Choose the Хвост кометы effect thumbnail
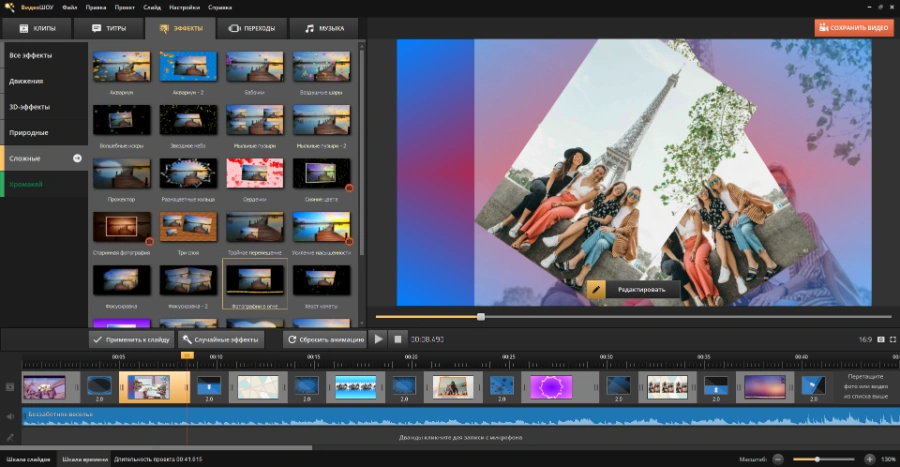900x467 pixels. pyautogui.click(x=321, y=280)
